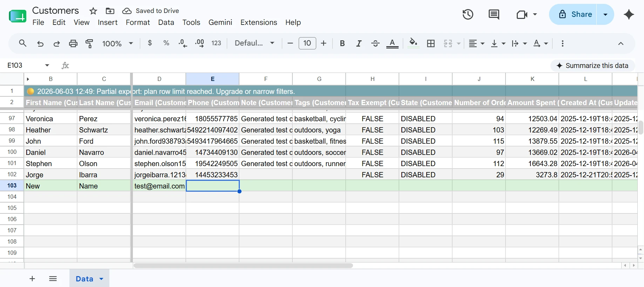Click the font size field showing 10
The width and height of the screenshot is (644, 287).
tap(307, 43)
